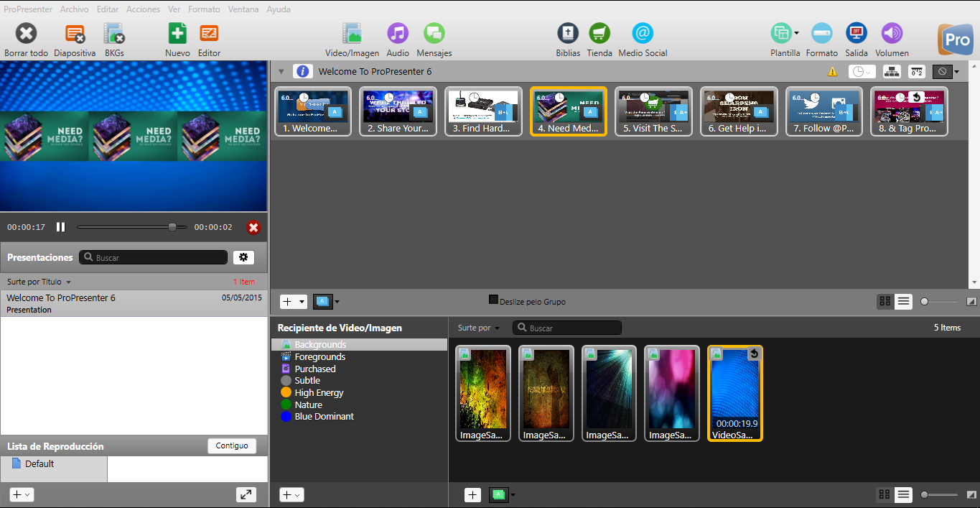Open media folder add plus dropdown
The width and height of the screenshot is (980, 508).
pyautogui.click(x=291, y=494)
